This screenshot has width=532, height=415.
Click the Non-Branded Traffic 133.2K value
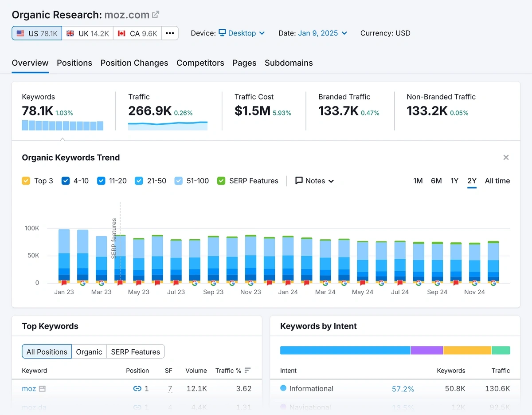427,111
